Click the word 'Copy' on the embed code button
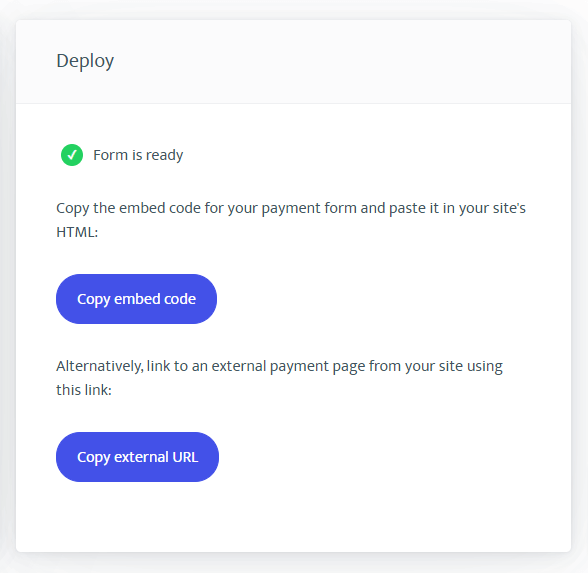Viewport: 588px width, 573px height. (94, 299)
